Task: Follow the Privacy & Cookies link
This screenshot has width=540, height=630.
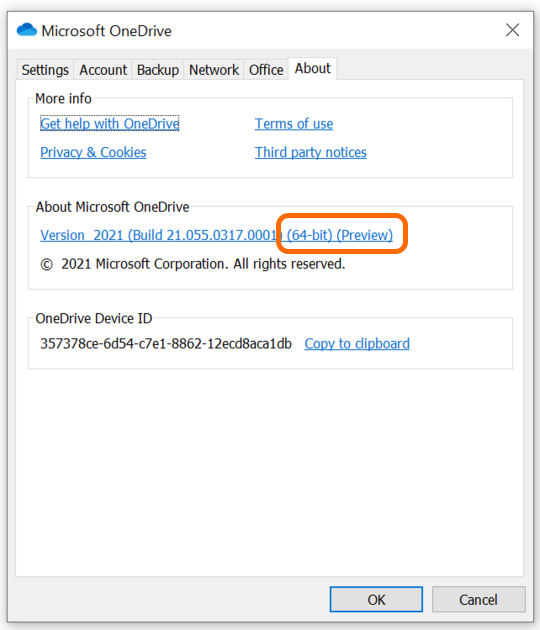Action: 93,152
